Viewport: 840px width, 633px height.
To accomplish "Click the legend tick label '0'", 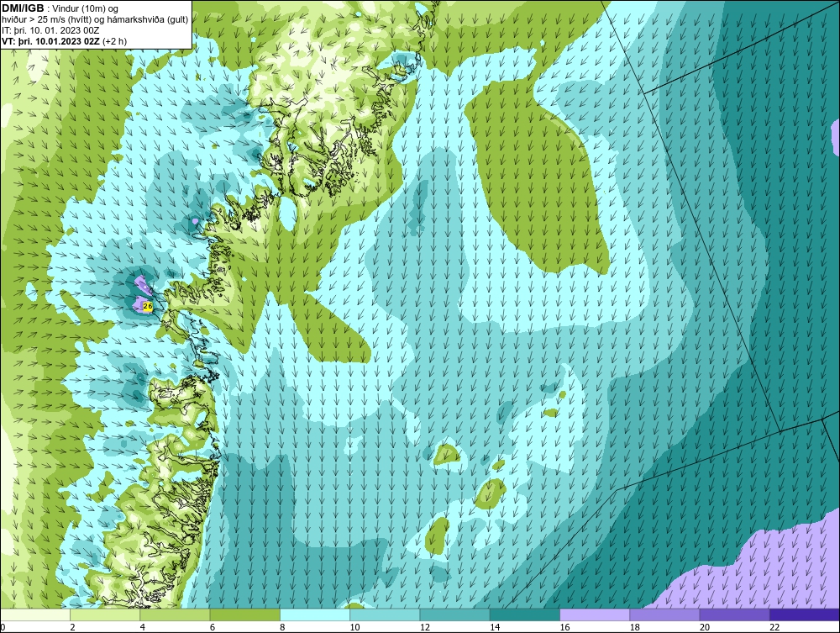I will pyautogui.click(x=3, y=628).
